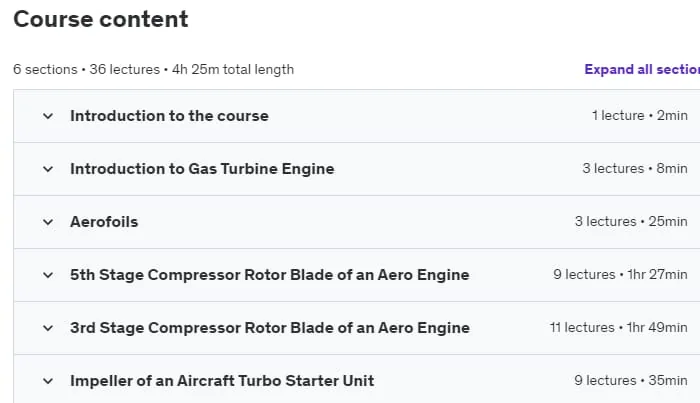
Task: Click the "11 lectures • 1hr 49min" label
Action: 619,328
